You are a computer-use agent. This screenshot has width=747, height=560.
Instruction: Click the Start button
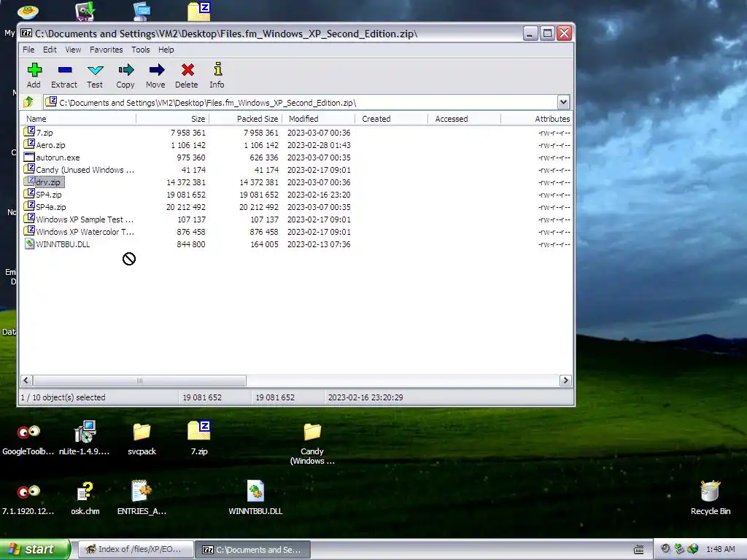(x=35, y=549)
